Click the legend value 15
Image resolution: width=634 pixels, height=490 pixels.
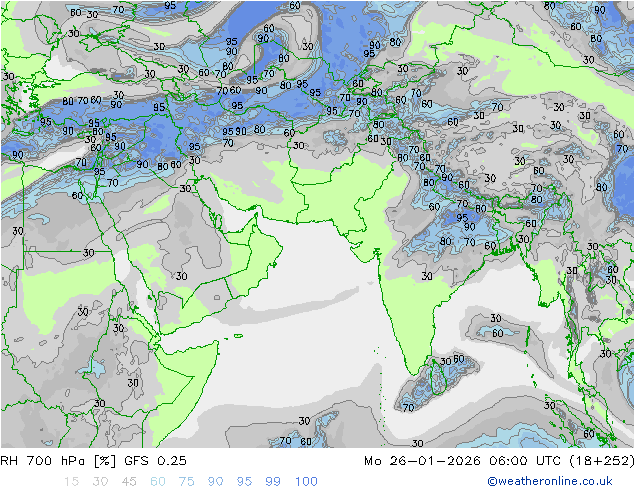point(71,481)
